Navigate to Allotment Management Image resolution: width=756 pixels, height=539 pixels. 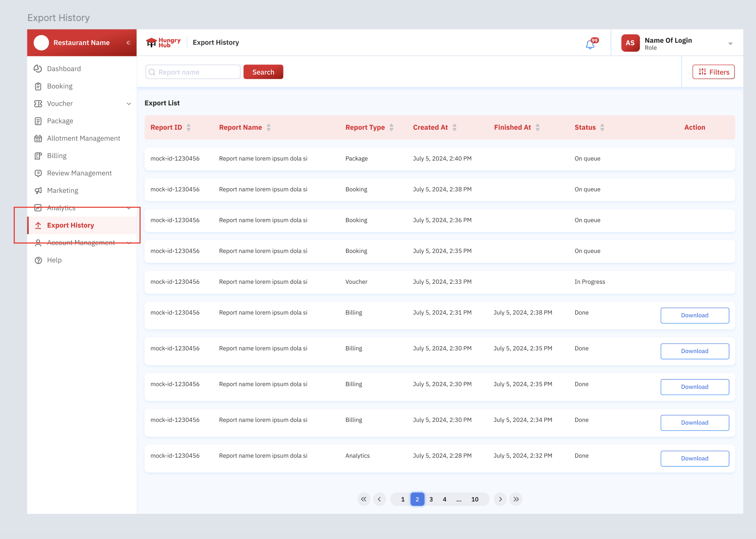[83, 138]
